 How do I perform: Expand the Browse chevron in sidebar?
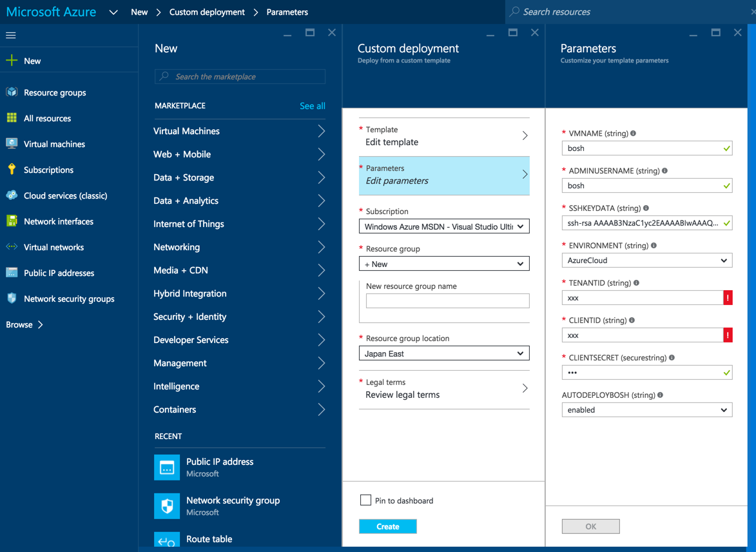point(41,325)
